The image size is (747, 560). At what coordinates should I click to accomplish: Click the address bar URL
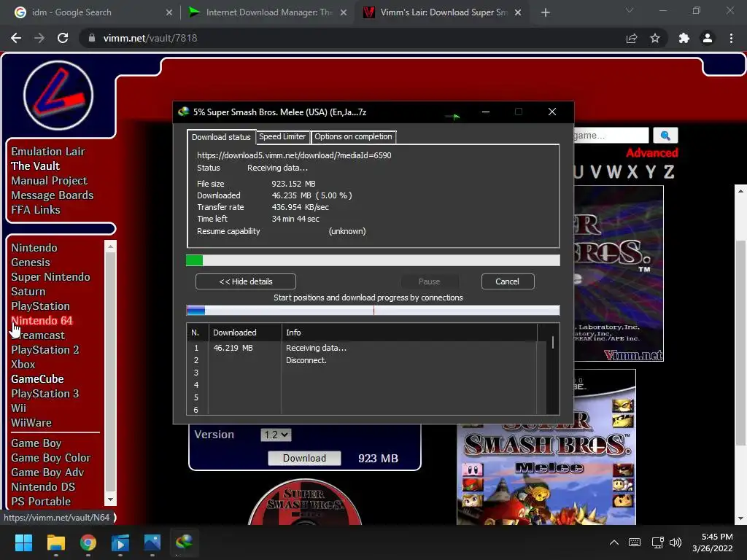(150, 38)
